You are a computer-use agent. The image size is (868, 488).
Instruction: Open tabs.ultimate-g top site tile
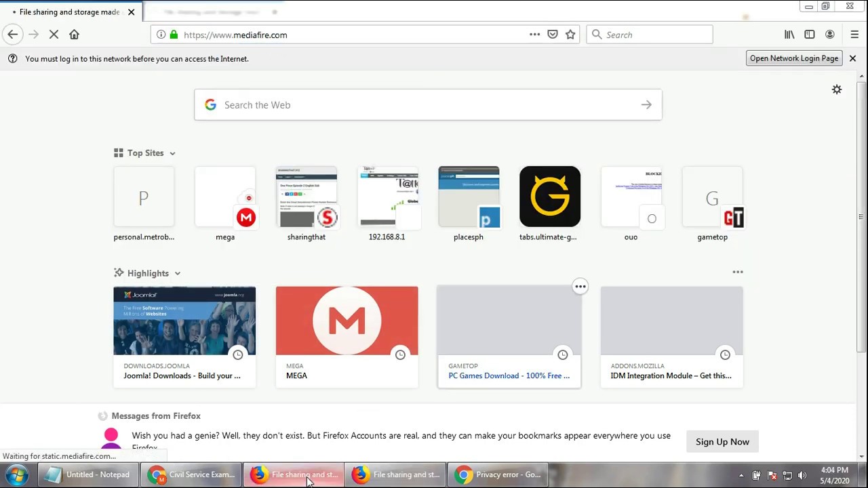click(x=550, y=204)
